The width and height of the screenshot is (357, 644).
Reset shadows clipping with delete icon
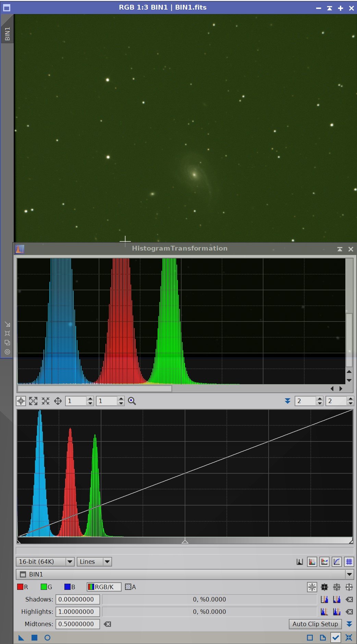(349, 599)
